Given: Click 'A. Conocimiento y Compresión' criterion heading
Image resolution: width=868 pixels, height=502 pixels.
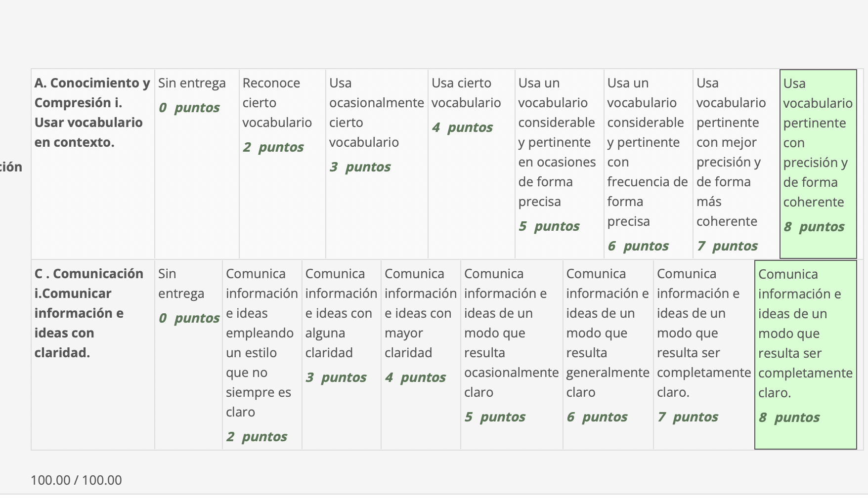Looking at the screenshot, I should tap(92, 113).
